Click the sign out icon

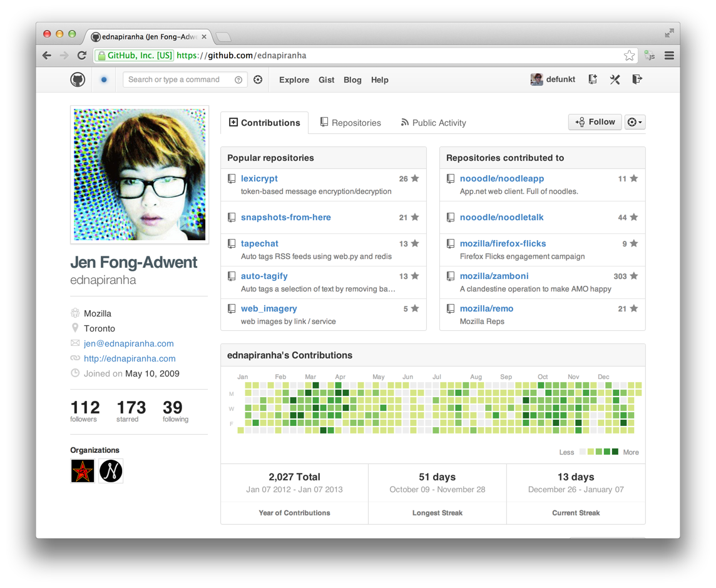[x=638, y=79]
